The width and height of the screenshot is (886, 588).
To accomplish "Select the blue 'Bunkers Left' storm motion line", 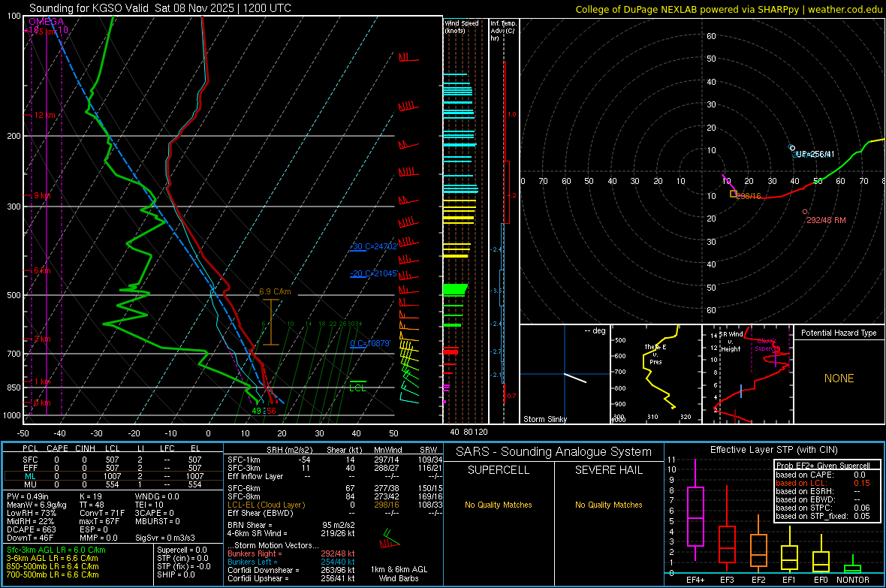I will click(291, 562).
